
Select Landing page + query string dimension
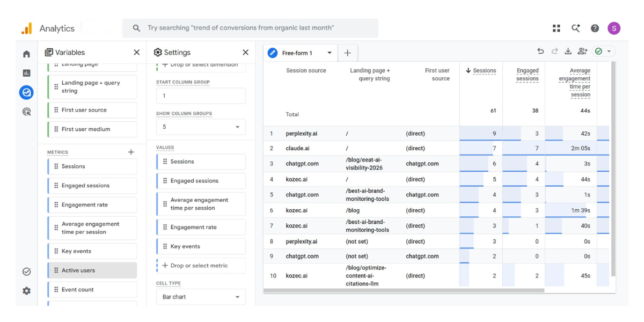(92, 87)
